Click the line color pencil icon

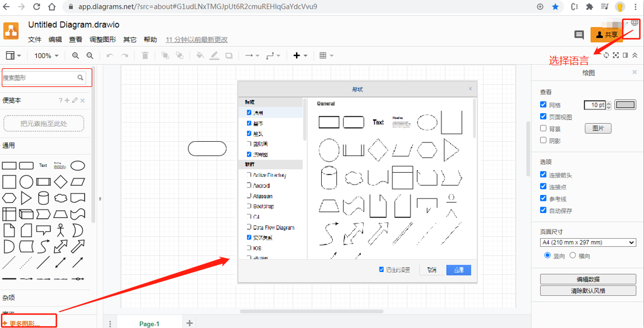[x=214, y=55]
